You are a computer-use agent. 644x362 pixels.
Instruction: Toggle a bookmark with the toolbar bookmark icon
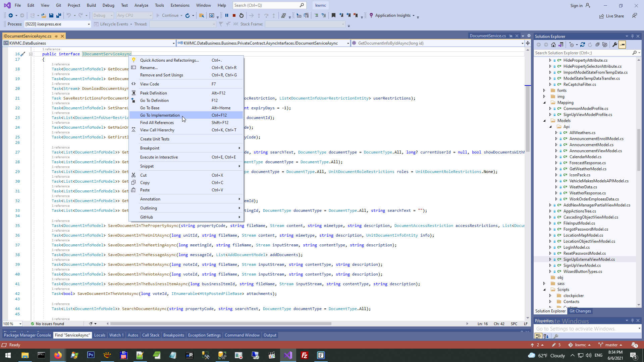pos(333,15)
